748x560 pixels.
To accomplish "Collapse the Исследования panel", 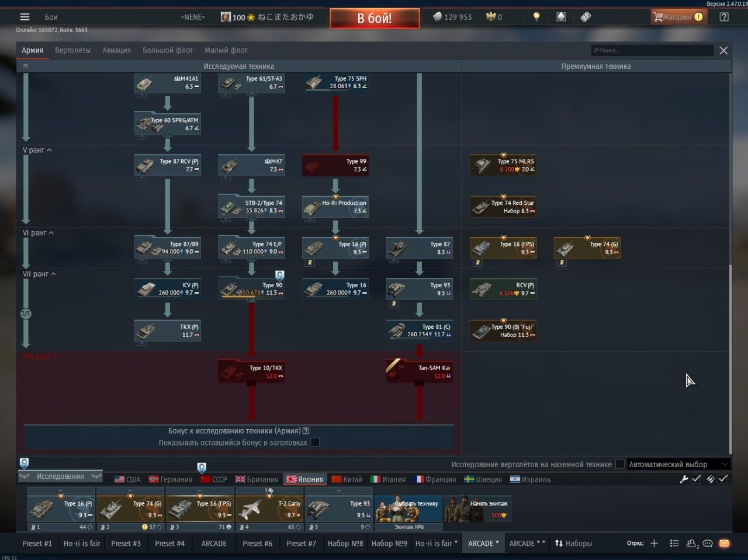I will point(60,476).
